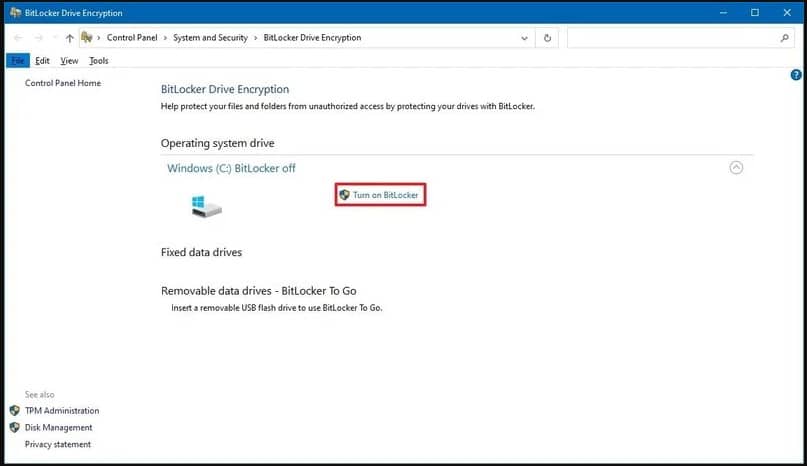Click the Removable data drives - BitLocker To Go heading

(x=258, y=291)
